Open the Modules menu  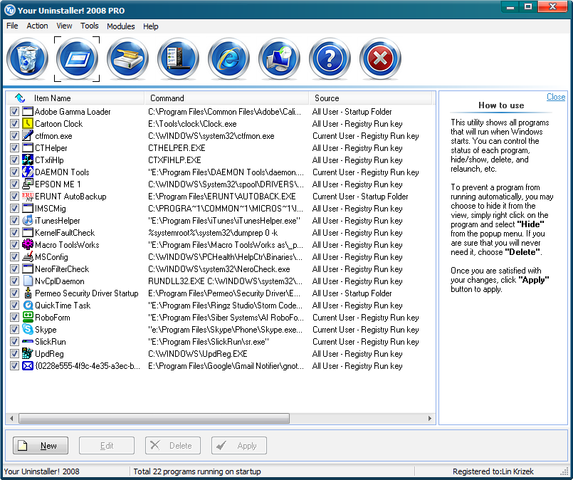tap(121, 26)
